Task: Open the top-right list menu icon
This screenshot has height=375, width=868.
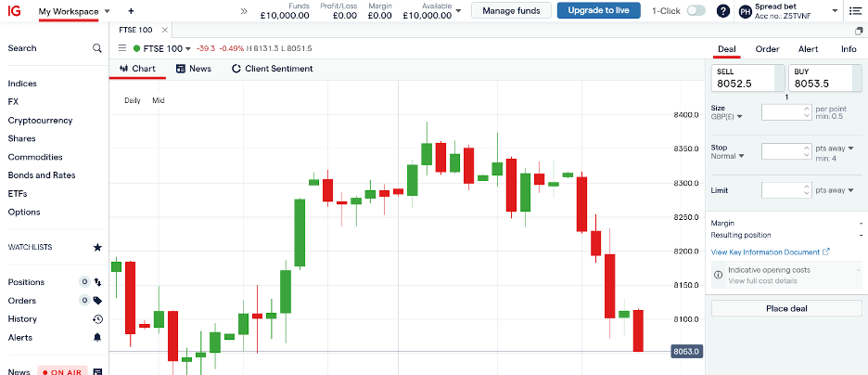Action: (854, 11)
